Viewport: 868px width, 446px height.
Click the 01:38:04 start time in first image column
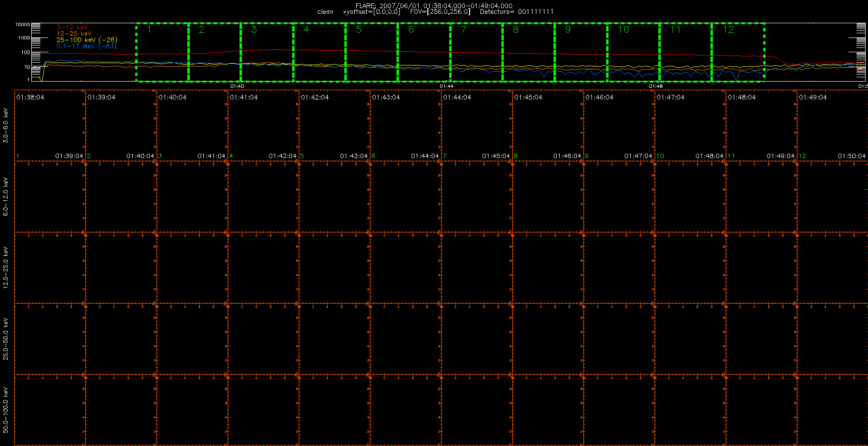[x=30, y=97]
